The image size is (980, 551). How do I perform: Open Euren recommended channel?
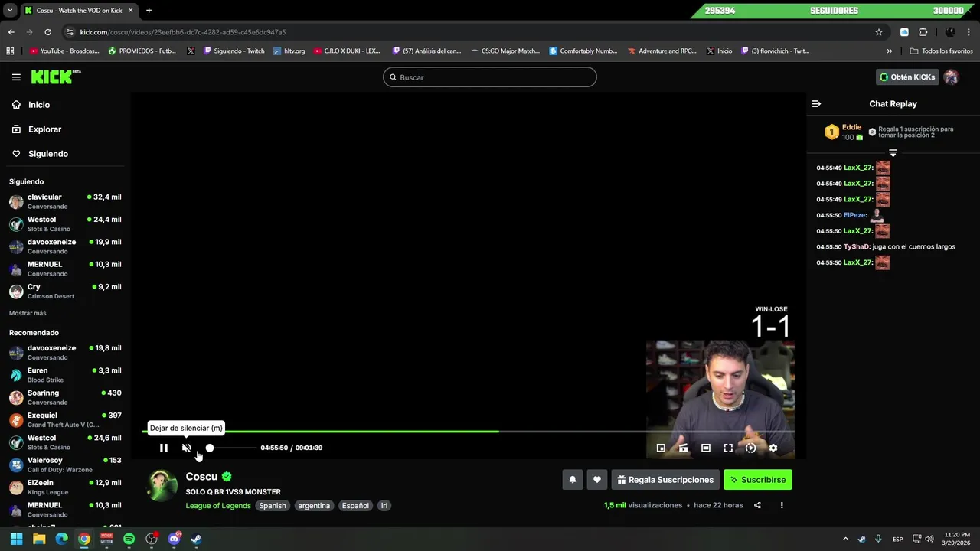(65, 374)
